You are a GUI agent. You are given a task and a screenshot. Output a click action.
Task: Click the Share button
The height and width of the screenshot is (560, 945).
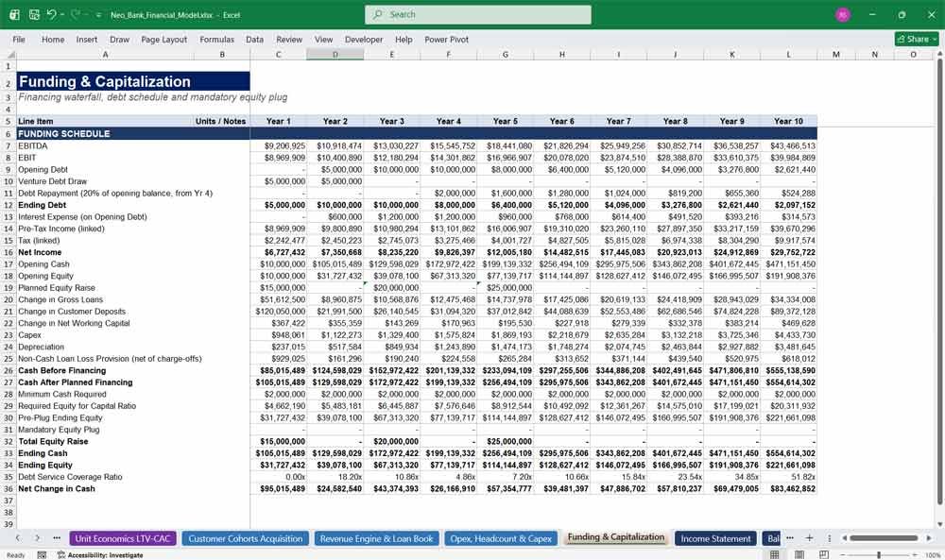point(917,39)
